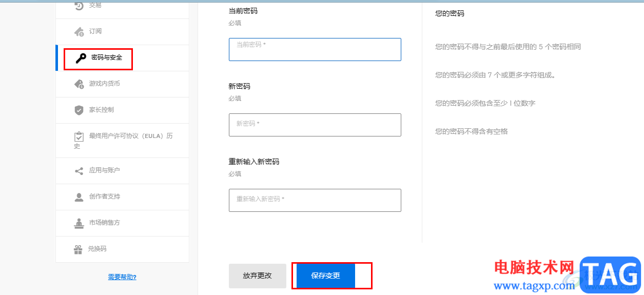Screen dimensions: 644x295
Task: Go to 应用与账户 settings section
Action: 105,170
